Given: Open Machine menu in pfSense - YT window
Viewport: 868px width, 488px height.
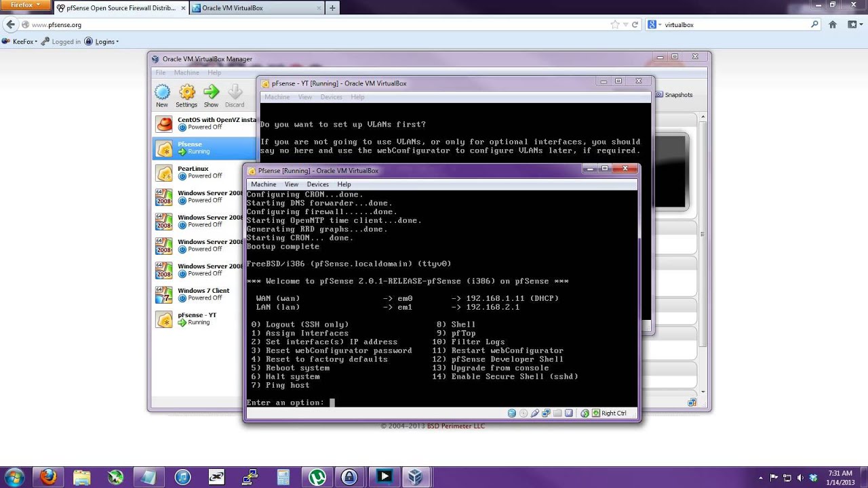Looking at the screenshot, I should 277,97.
